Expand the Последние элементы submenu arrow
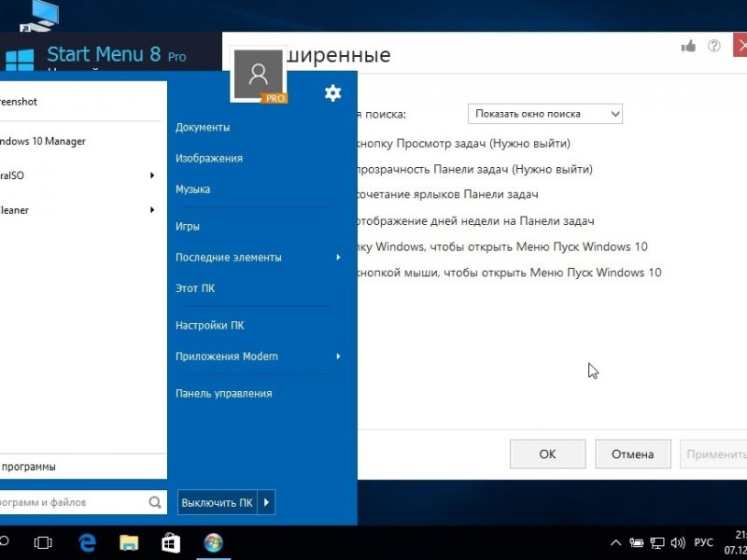Screen dimensions: 747x560 (x=338, y=258)
